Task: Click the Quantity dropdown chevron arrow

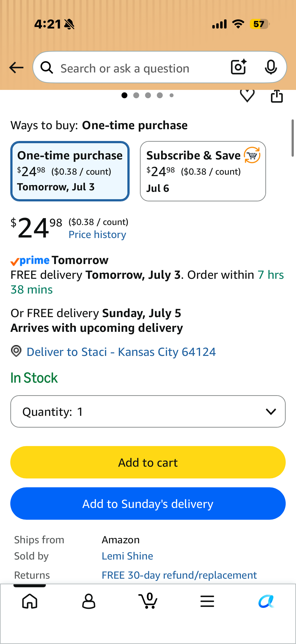Action: tap(271, 411)
